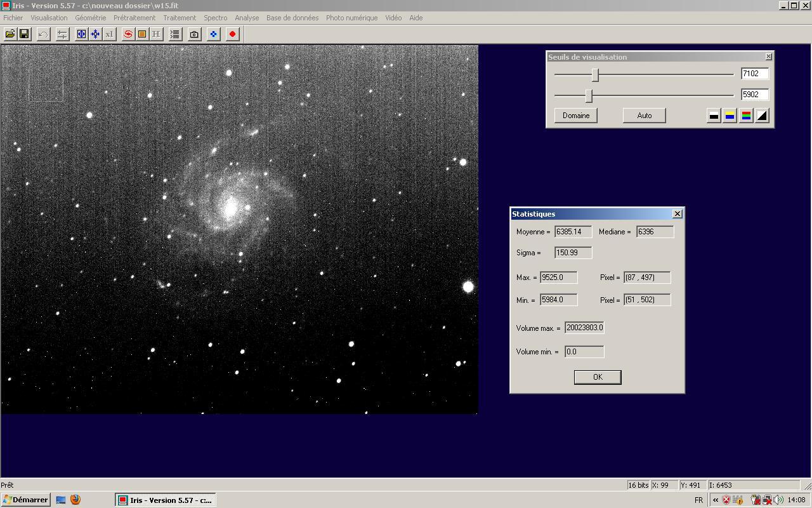
Task: Click the blue crosshair target toolbar icon
Action: (81, 34)
